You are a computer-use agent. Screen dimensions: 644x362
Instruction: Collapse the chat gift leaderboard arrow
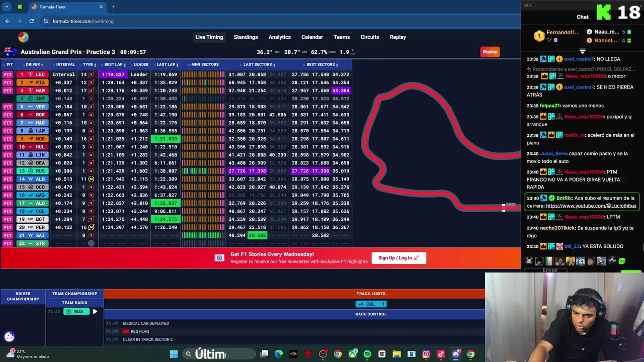(x=582, y=51)
